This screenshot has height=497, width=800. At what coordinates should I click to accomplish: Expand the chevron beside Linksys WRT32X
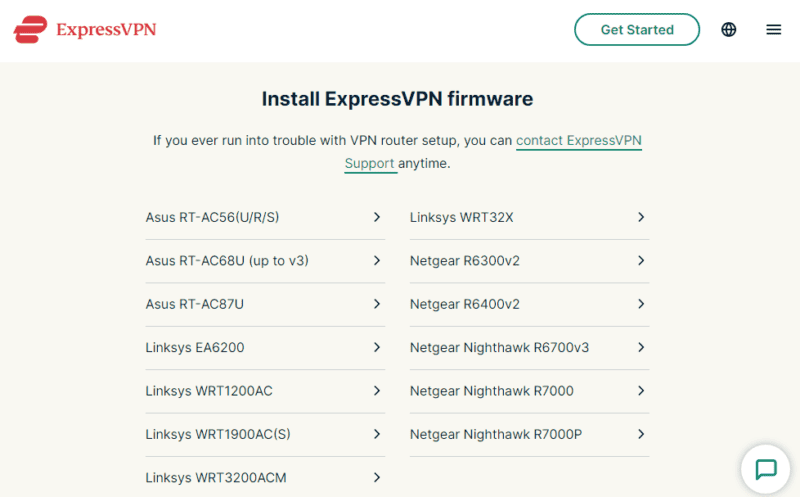641,217
